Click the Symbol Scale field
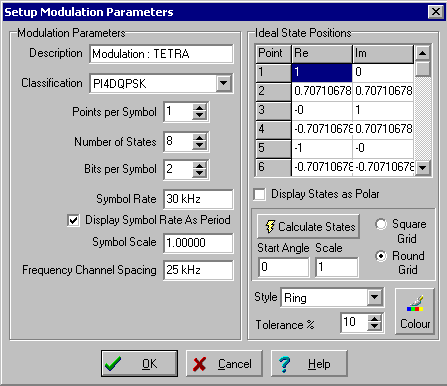This screenshot has width=447, height=386. point(198,243)
